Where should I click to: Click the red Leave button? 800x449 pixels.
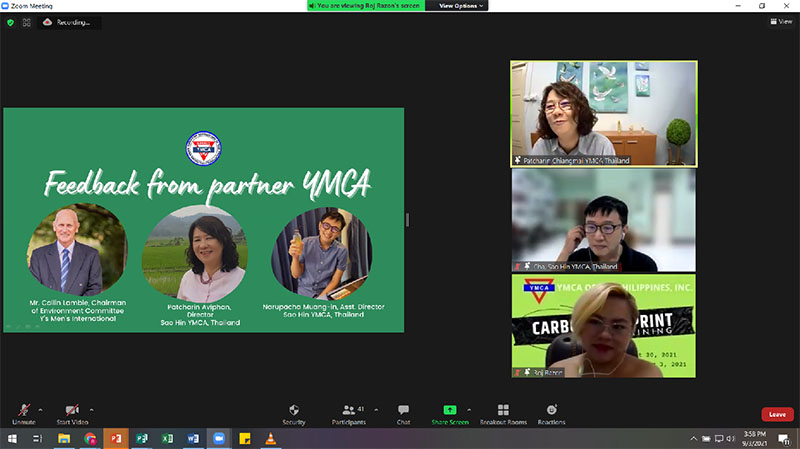click(x=777, y=414)
